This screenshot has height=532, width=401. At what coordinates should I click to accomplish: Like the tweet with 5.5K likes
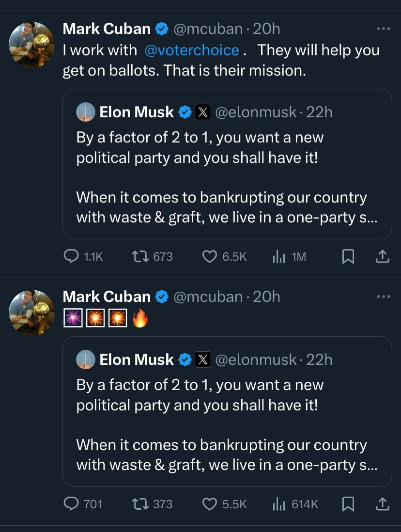(x=209, y=504)
